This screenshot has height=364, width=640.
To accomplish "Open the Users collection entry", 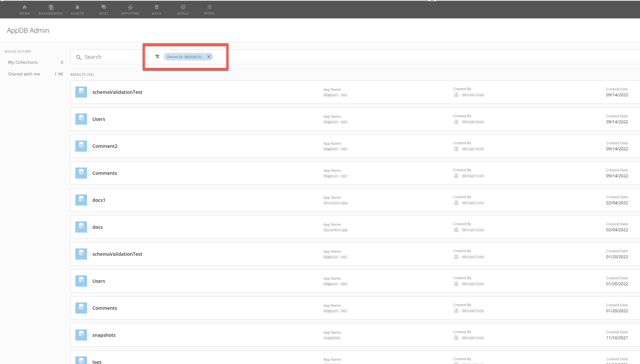I will click(x=98, y=119).
